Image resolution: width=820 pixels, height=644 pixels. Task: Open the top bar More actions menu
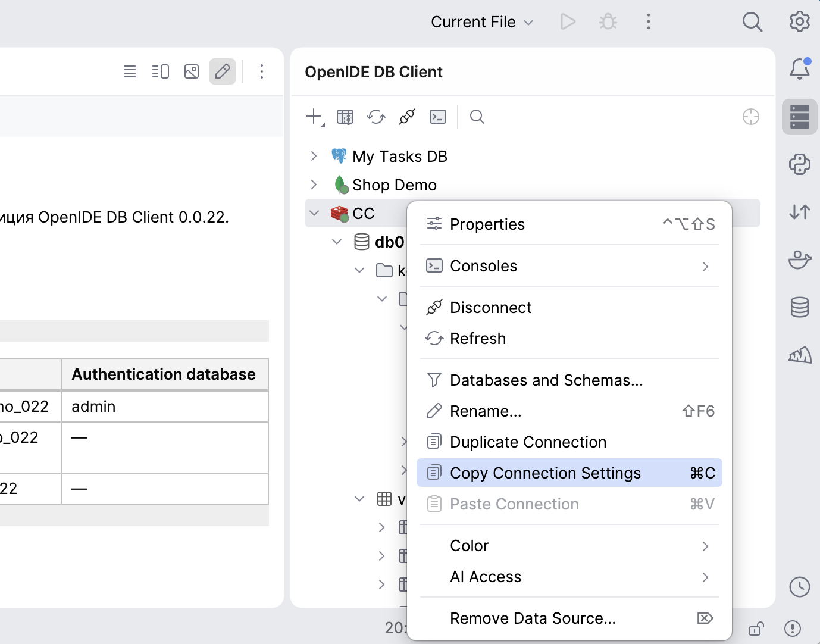pos(649,22)
